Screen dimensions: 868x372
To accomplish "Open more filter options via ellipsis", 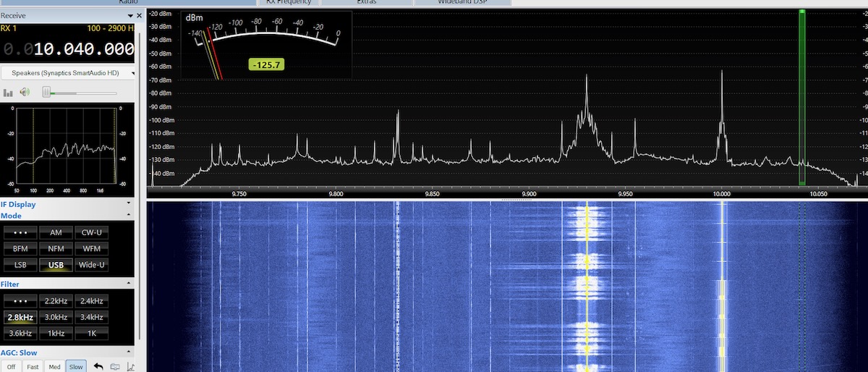I will [x=20, y=301].
